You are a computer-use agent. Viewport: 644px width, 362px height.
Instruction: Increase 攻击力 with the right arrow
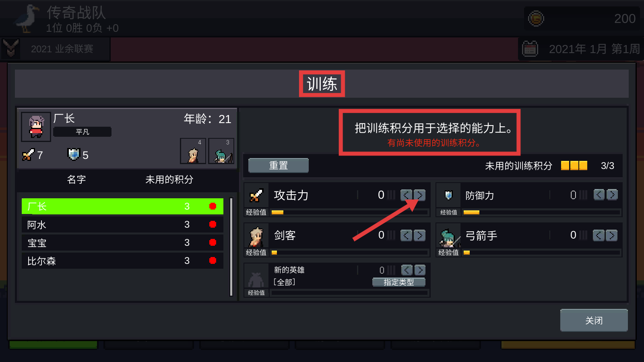pyautogui.click(x=419, y=195)
